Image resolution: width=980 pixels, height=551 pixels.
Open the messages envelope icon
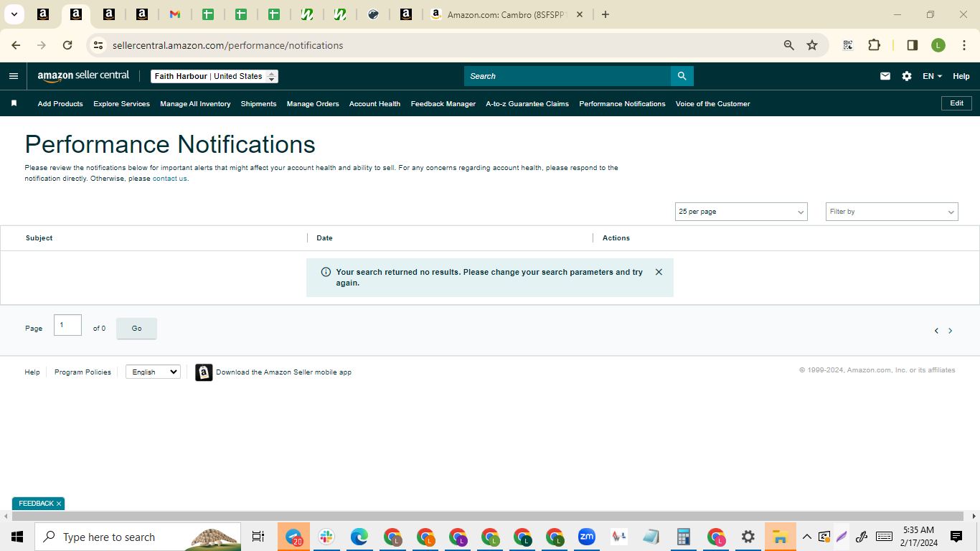(x=885, y=76)
